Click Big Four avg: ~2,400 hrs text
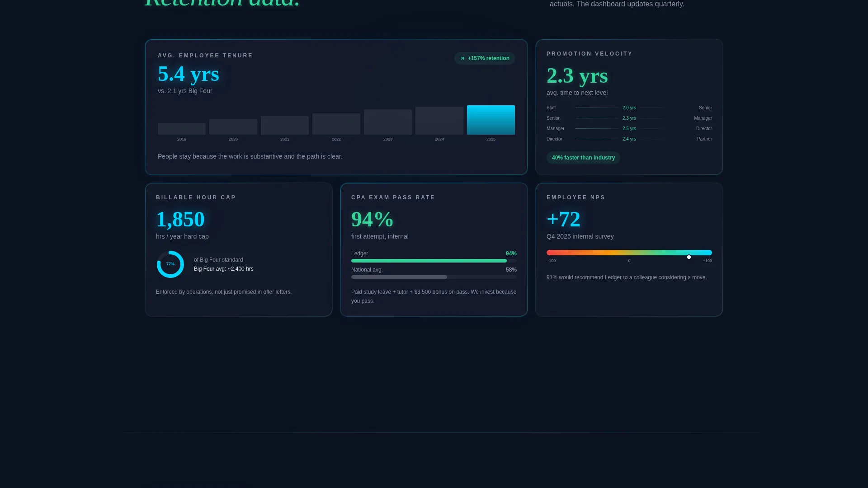868x488 pixels. tap(224, 269)
